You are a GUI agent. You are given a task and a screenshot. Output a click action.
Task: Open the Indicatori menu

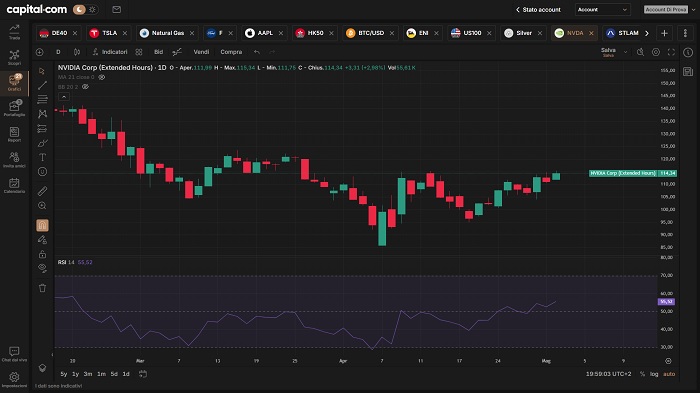110,52
